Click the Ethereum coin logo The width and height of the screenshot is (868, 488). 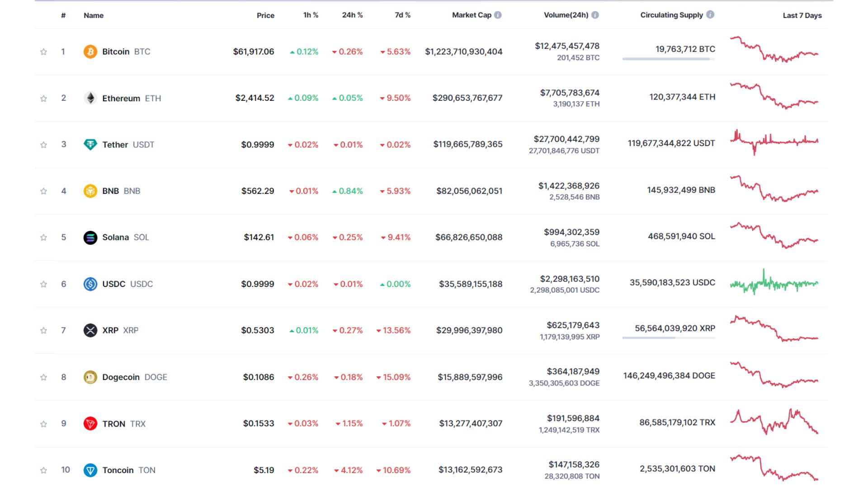click(90, 98)
